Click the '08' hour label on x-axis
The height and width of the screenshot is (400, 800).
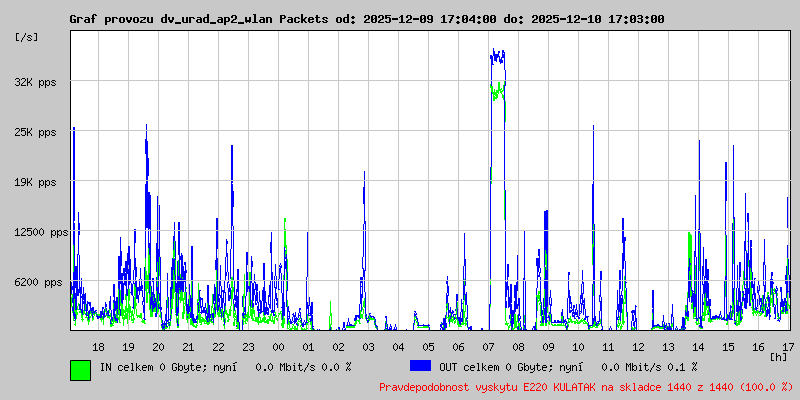(518, 347)
